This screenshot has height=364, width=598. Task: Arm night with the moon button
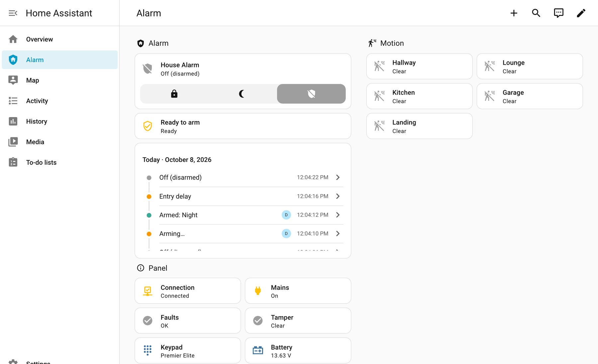243,94
